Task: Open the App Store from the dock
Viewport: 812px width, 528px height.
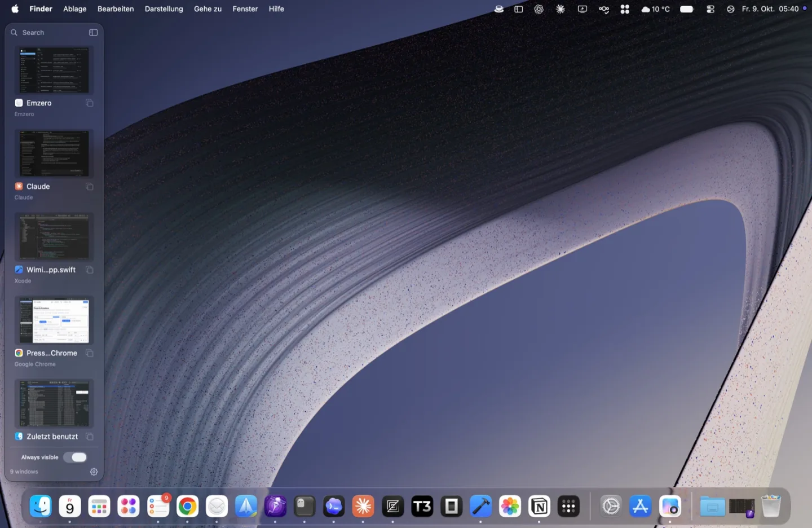Action: coord(640,506)
